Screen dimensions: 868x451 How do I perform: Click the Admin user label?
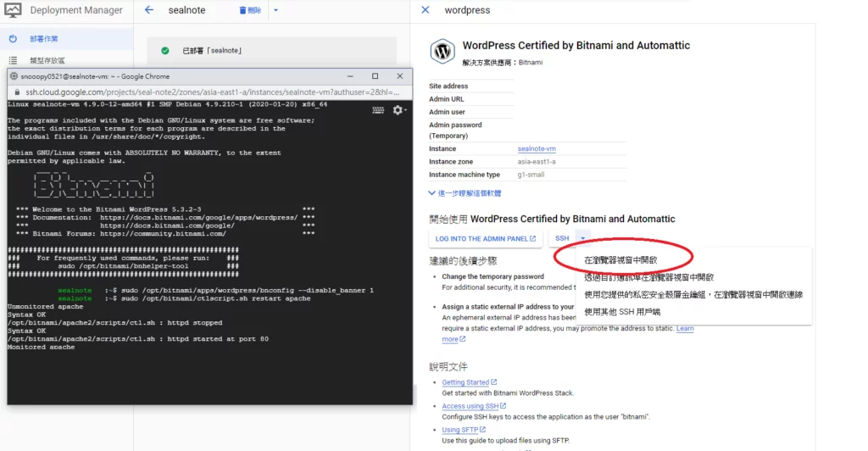coord(447,112)
